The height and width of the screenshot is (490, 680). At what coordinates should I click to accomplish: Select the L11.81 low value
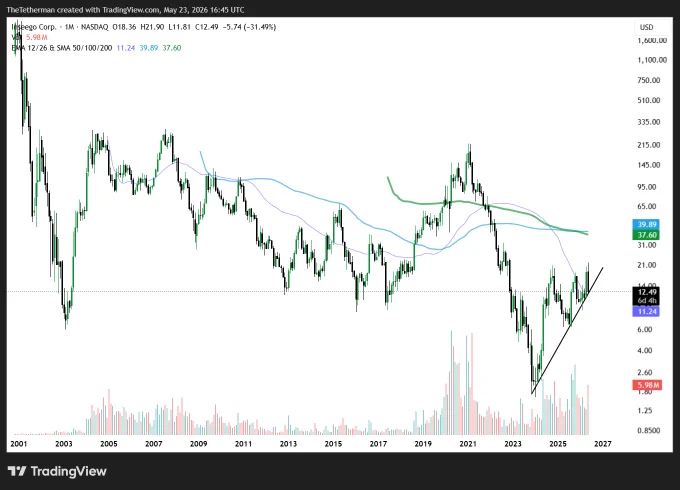pyautogui.click(x=180, y=27)
